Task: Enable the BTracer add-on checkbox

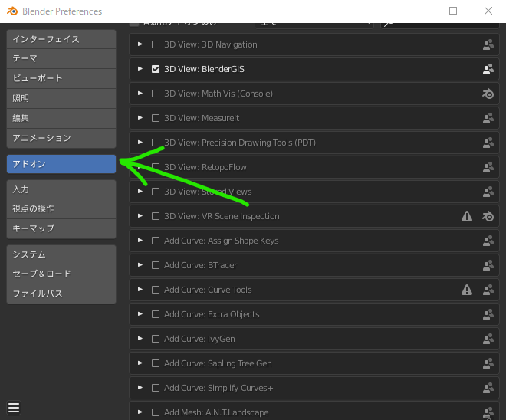Action: (x=156, y=265)
